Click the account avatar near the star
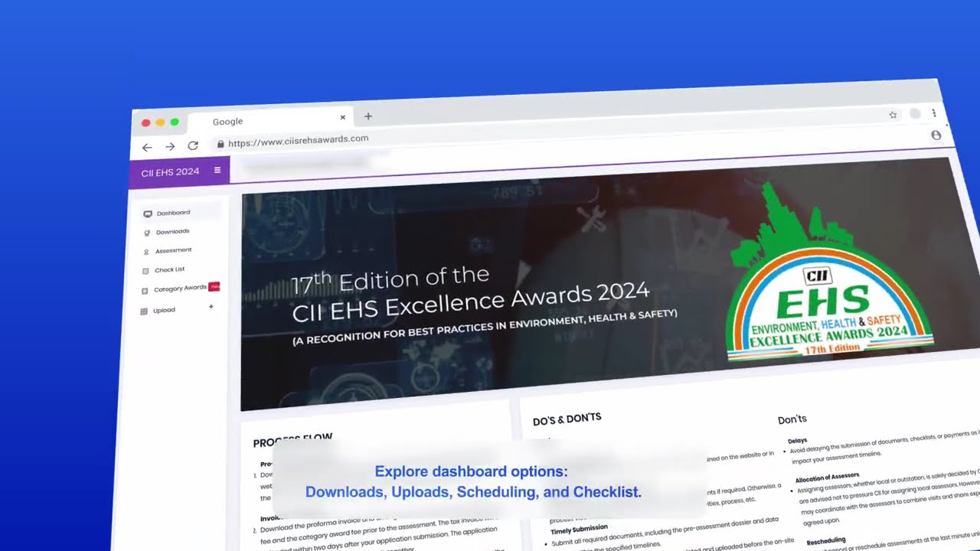This screenshot has height=551, width=980. pyautogui.click(x=915, y=114)
